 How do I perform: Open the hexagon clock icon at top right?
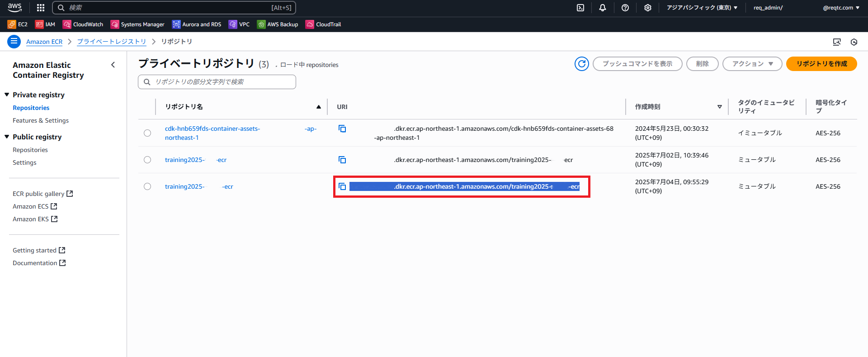pyautogui.click(x=854, y=42)
